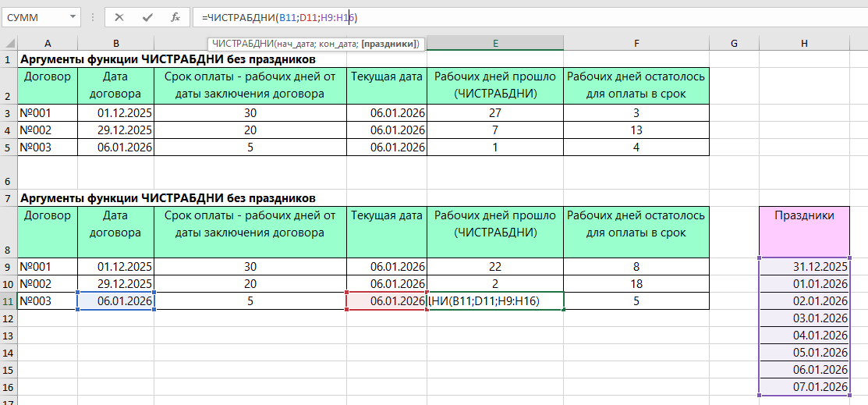
Task: Select cell E5 showing 1
Action: [495, 147]
